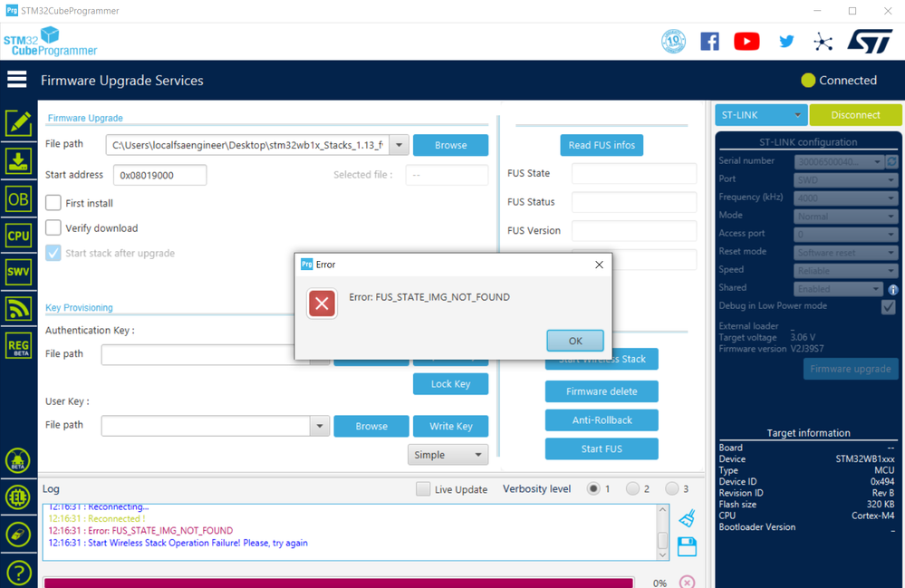The width and height of the screenshot is (905, 588).
Task: Open the ST Twitter icon
Action: 786,42
